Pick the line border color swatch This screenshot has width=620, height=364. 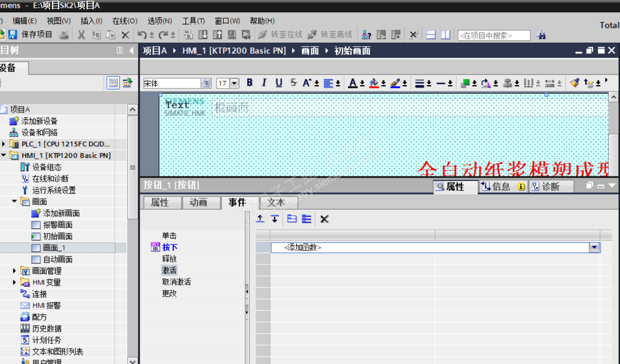395,83
